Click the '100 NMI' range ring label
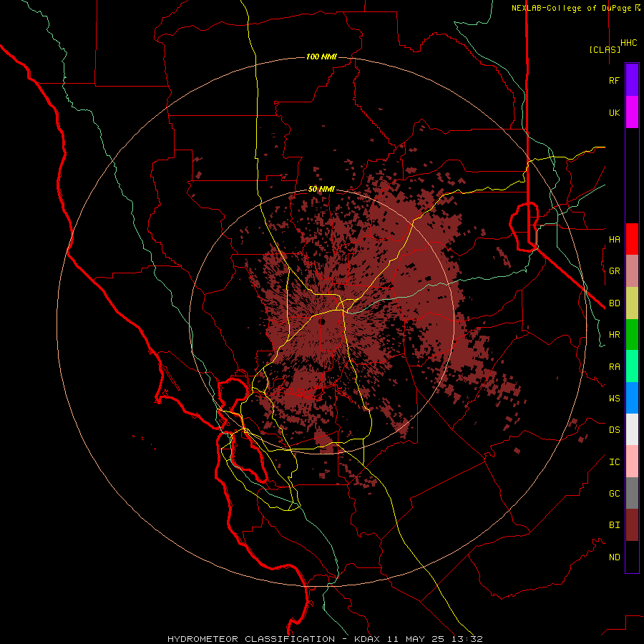The width and height of the screenshot is (644, 644). coord(321,57)
